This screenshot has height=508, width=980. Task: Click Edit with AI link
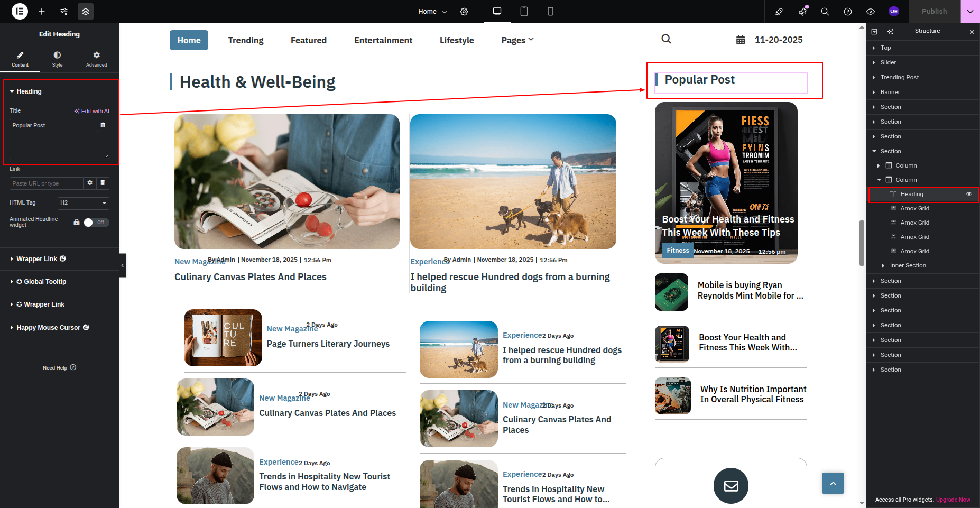point(92,111)
